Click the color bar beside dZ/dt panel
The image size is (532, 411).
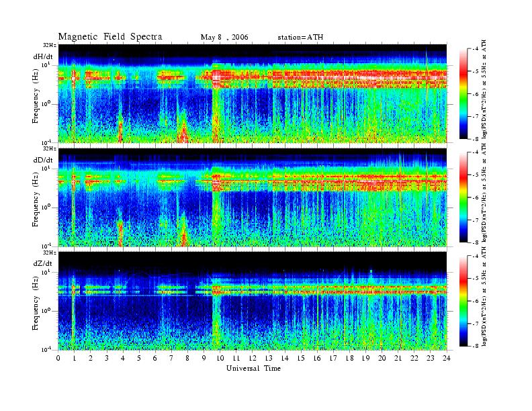click(463, 301)
